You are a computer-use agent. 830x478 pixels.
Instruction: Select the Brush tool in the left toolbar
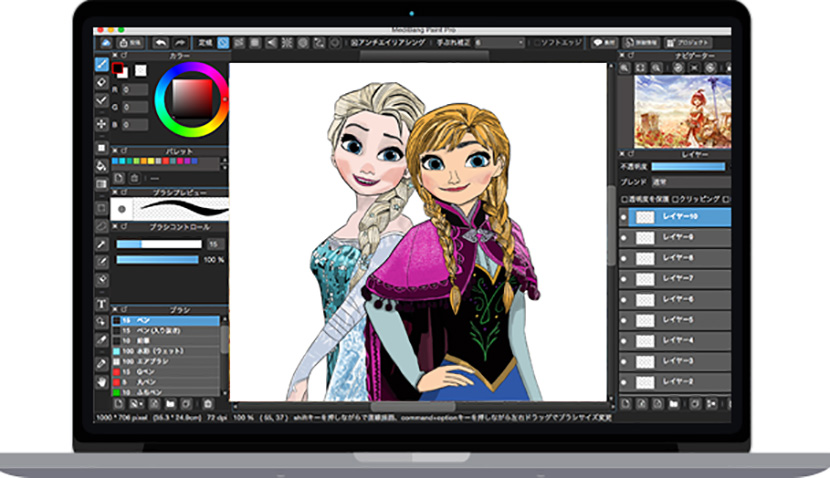pyautogui.click(x=102, y=65)
